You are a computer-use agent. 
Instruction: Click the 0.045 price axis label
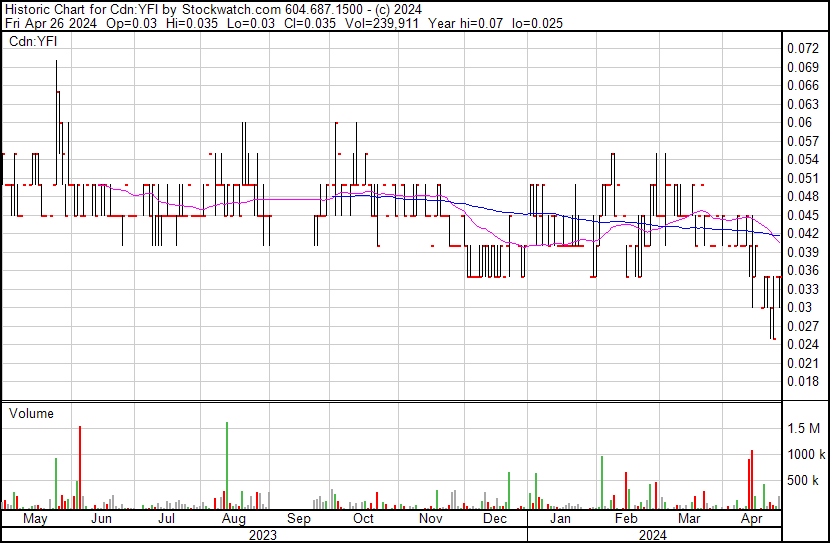803,215
